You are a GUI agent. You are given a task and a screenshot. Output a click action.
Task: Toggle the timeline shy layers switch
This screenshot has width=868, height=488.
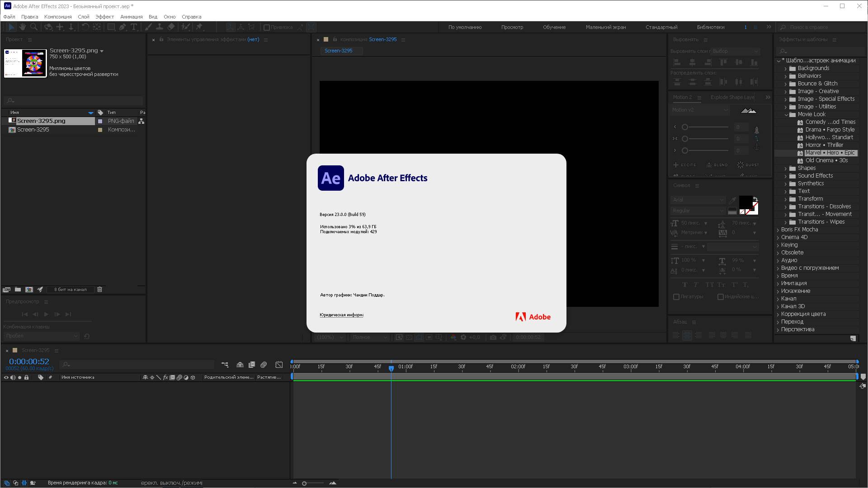click(x=240, y=365)
